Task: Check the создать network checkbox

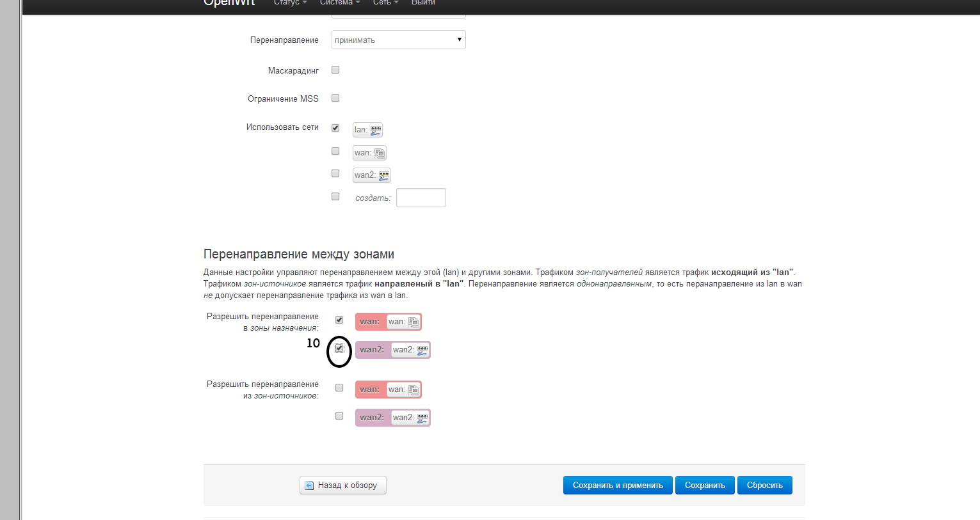Action: click(335, 196)
